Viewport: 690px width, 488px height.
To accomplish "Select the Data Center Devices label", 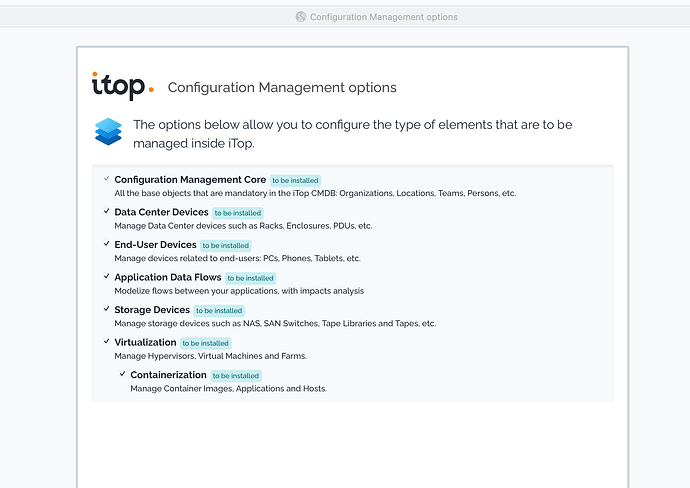I will click(161, 212).
